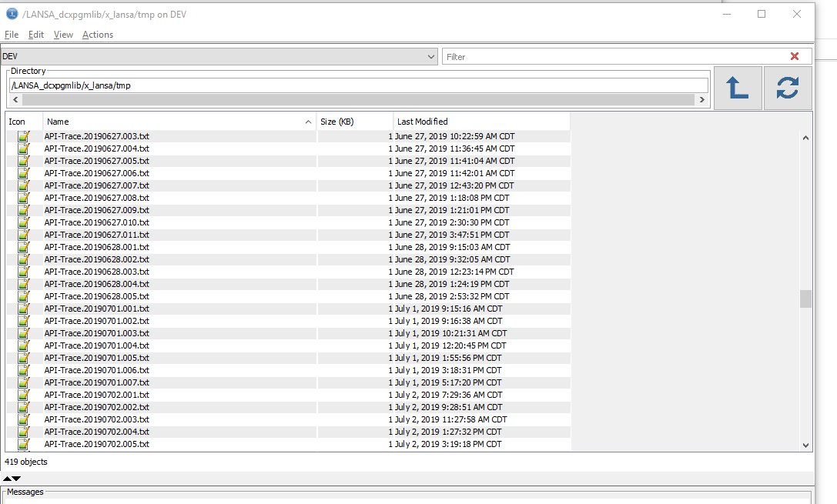Click the file icon of API-Trace.20190628.004.txt
Image resolution: width=837 pixels, height=504 pixels.
click(24, 283)
